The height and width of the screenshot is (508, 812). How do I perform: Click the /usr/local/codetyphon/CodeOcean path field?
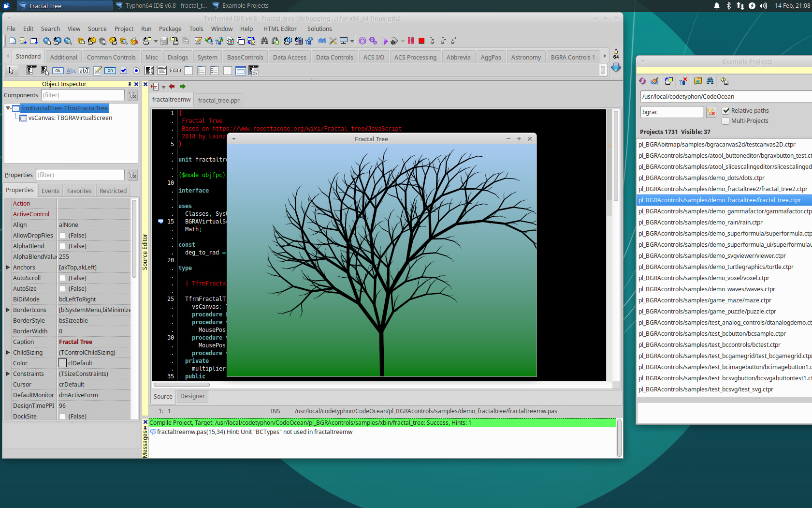point(725,96)
